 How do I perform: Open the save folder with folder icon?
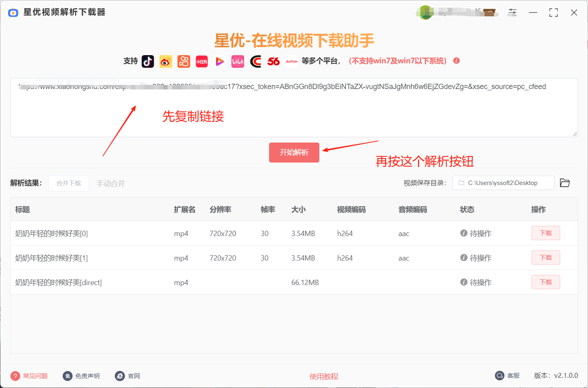[565, 183]
